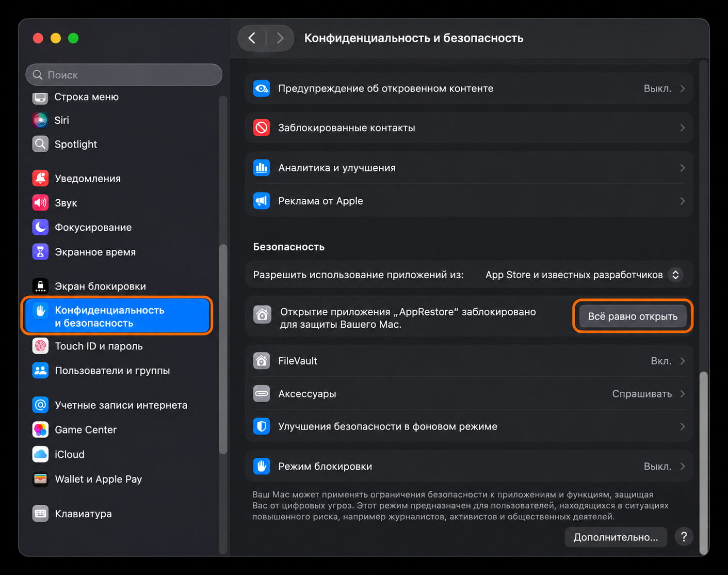Image resolution: width=728 pixels, height=575 pixels.
Task: Click the Звук speaker icon
Action: tap(40, 203)
